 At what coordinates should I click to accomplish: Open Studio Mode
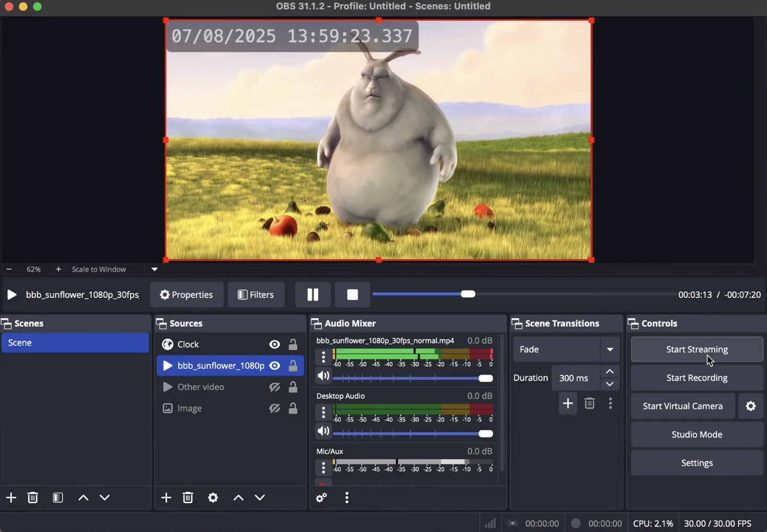[697, 434]
